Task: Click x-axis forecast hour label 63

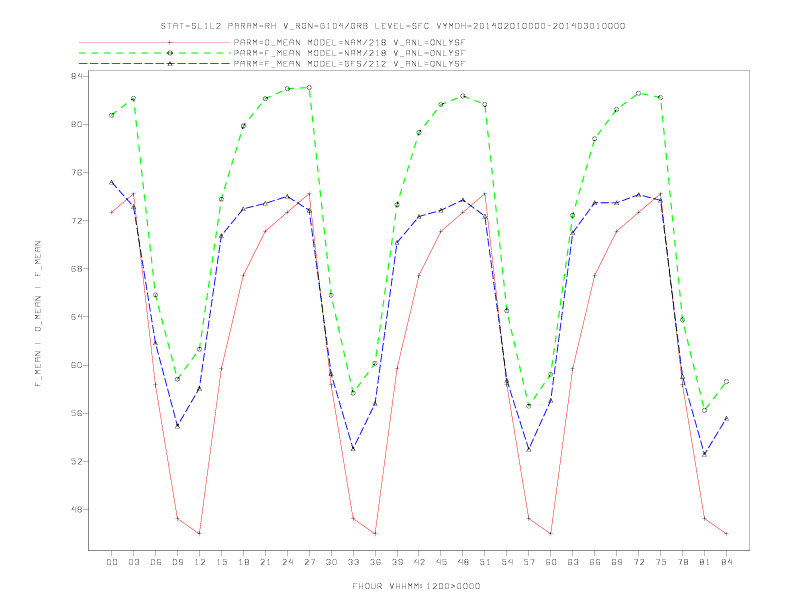Action: [573, 562]
